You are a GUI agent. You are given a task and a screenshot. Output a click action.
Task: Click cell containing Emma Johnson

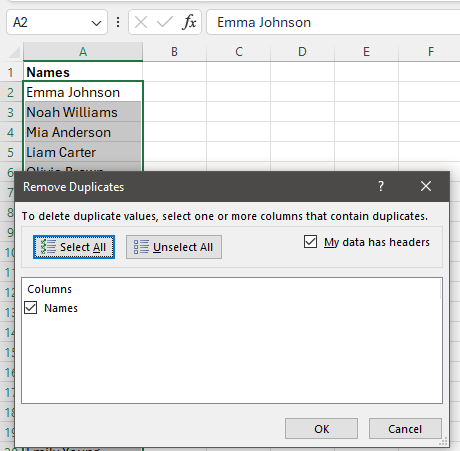(x=83, y=92)
